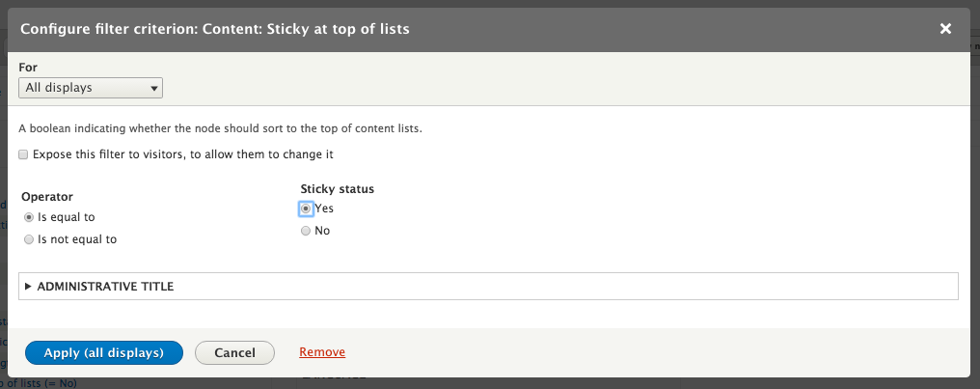Click the 'ADMINISTRATIVE TITLE' section heading text
The image size is (980, 389).
coord(105,287)
